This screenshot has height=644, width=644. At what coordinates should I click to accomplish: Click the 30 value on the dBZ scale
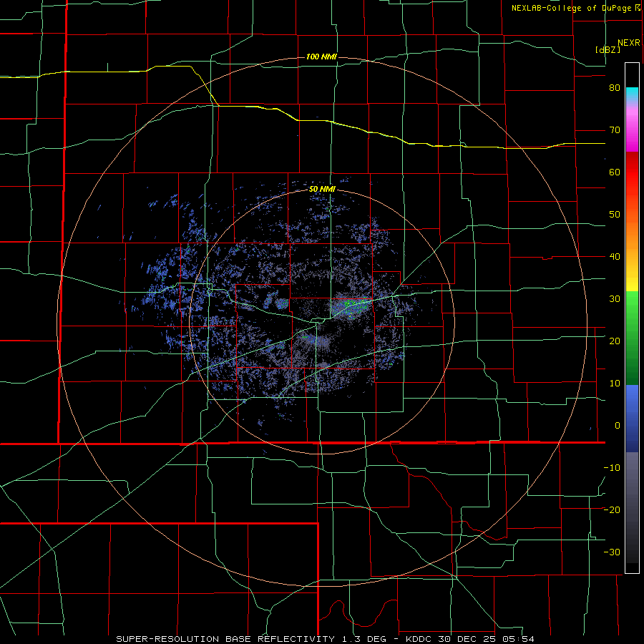pos(615,298)
